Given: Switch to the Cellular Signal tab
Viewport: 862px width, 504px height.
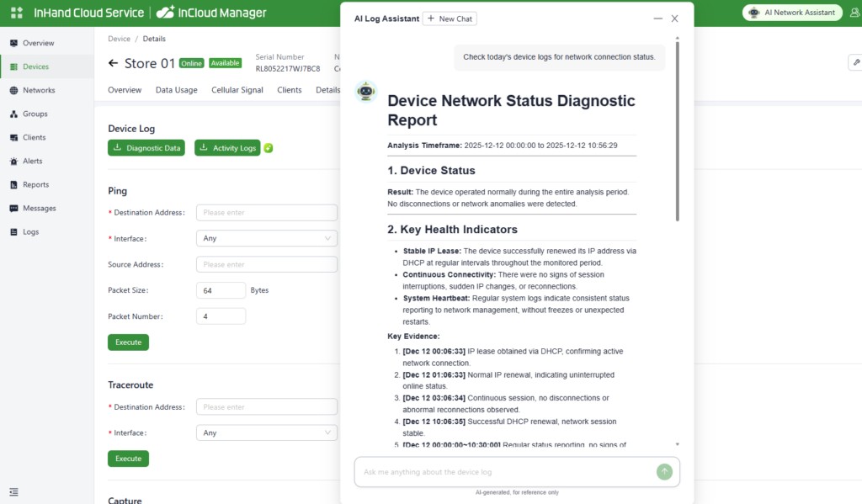Looking at the screenshot, I should coord(237,90).
